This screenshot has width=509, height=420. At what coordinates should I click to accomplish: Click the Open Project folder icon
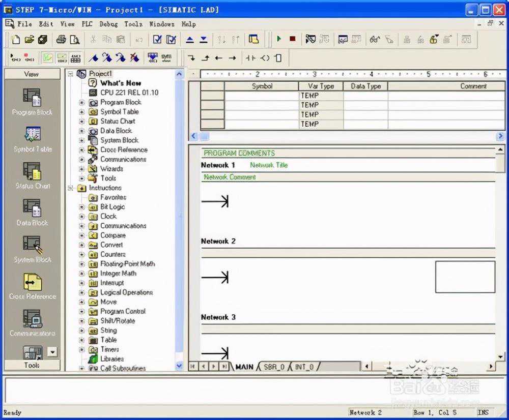[x=30, y=39]
